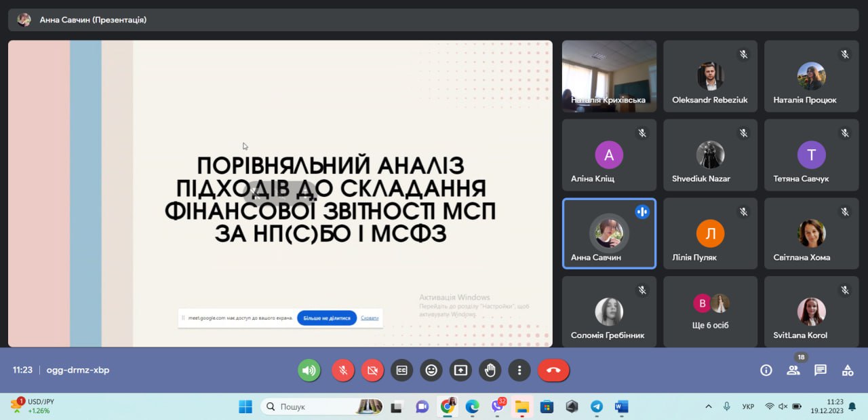Open the in-call chat panel

tap(821, 370)
